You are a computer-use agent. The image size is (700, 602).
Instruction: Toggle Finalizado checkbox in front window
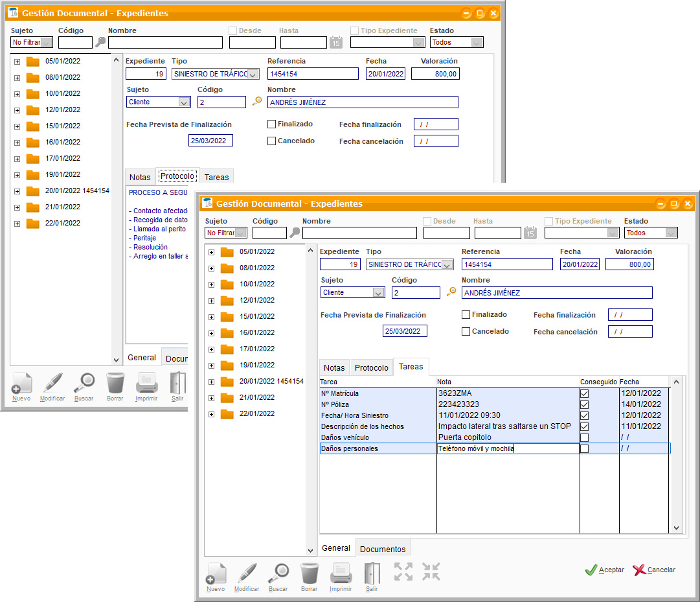pos(466,314)
